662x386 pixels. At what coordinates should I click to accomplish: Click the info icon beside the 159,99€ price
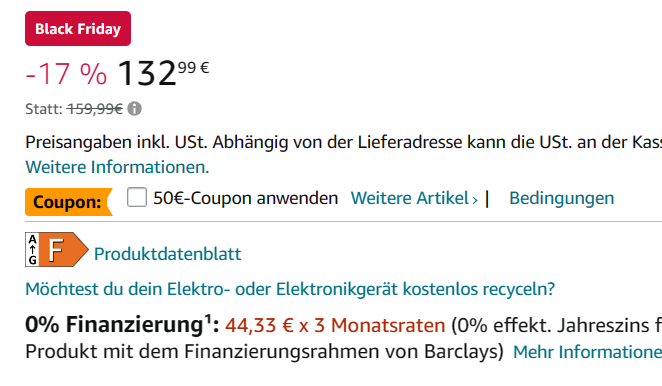[x=135, y=109]
